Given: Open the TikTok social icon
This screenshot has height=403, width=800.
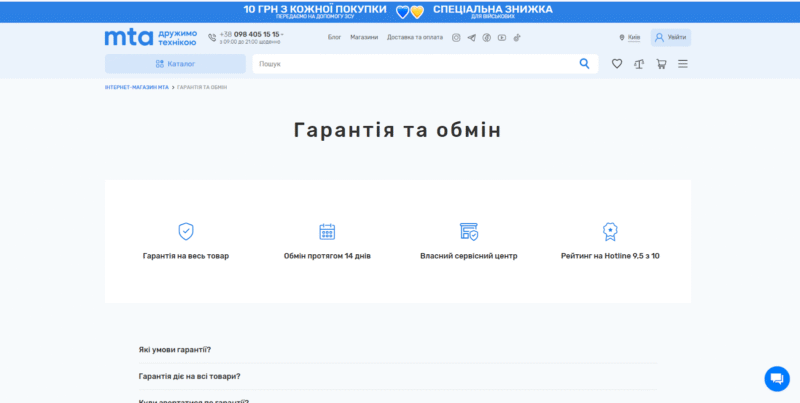Looking at the screenshot, I should (x=517, y=37).
